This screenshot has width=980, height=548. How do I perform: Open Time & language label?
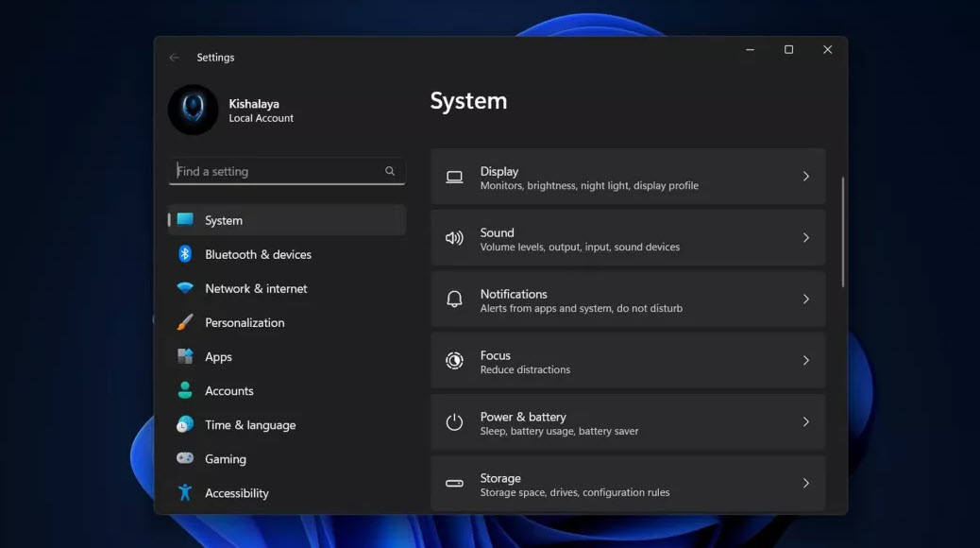tap(250, 425)
